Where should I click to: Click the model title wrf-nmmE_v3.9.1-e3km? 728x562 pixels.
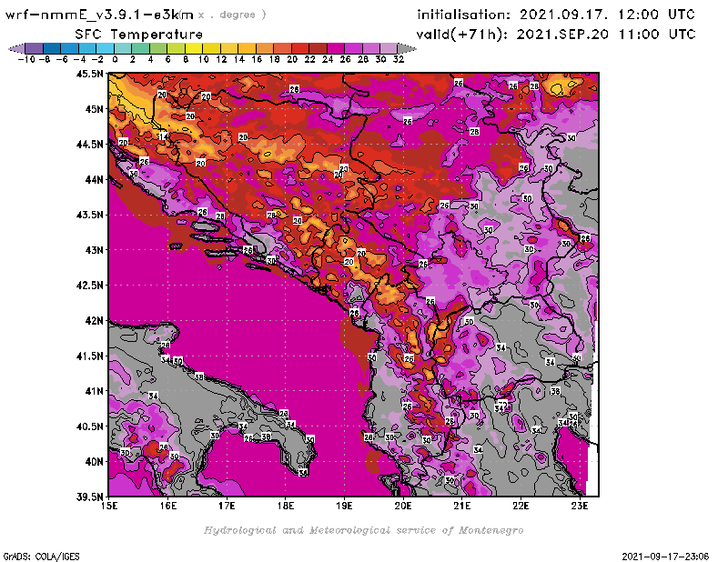pyautogui.click(x=99, y=15)
